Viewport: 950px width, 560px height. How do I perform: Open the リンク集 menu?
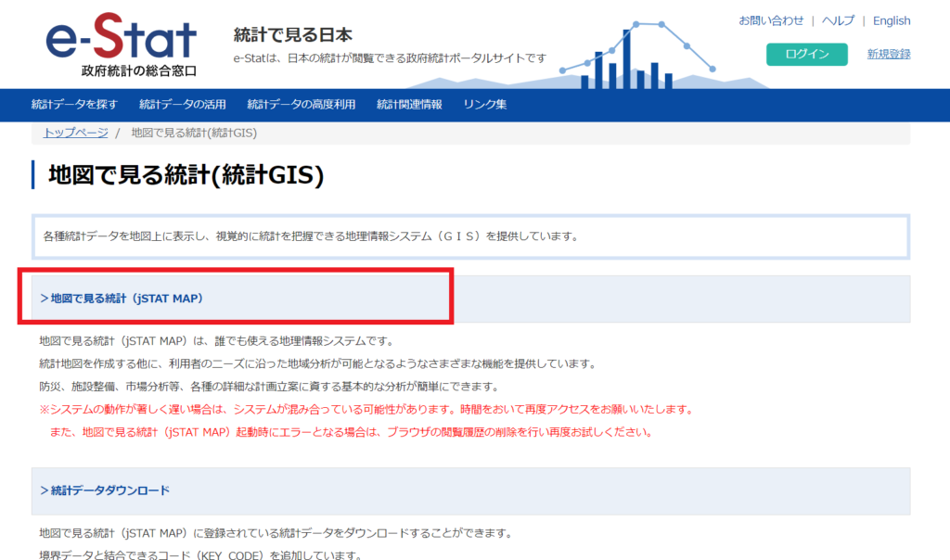coord(484,104)
